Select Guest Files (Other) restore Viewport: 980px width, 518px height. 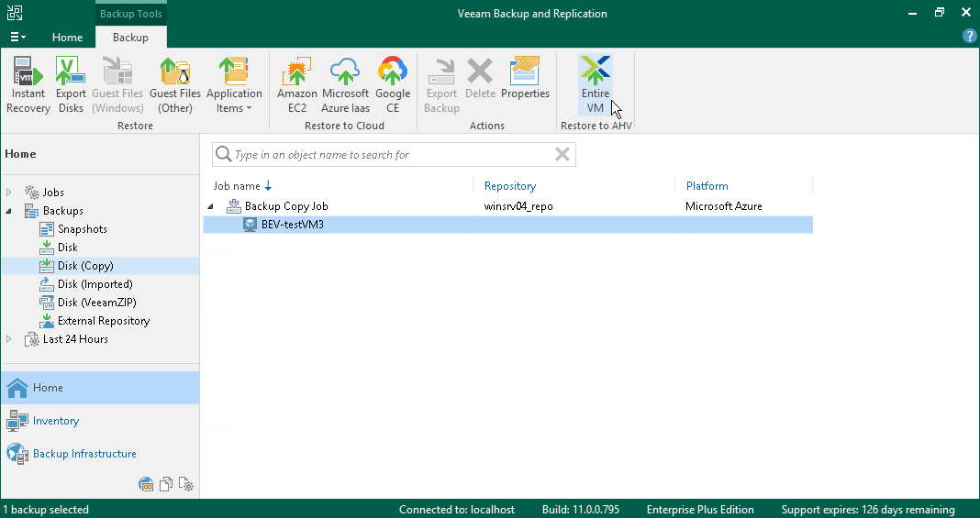[x=175, y=85]
